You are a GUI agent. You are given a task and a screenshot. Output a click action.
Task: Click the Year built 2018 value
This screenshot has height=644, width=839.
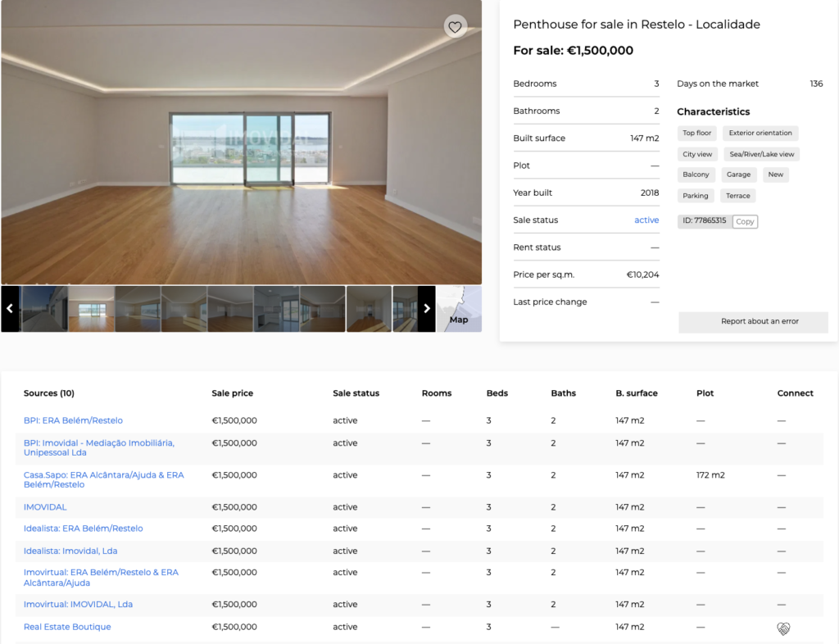(x=650, y=193)
